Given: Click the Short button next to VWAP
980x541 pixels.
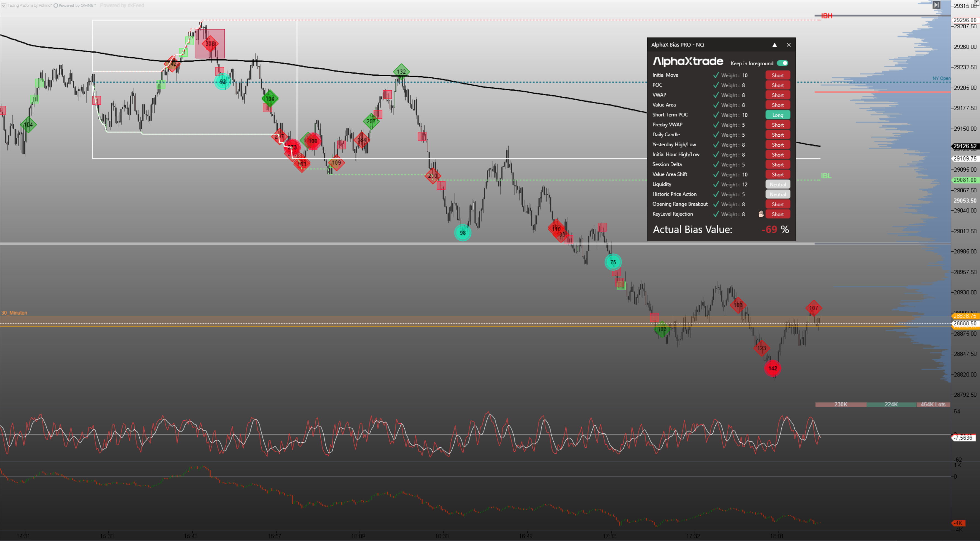Looking at the screenshot, I should pyautogui.click(x=778, y=95).
